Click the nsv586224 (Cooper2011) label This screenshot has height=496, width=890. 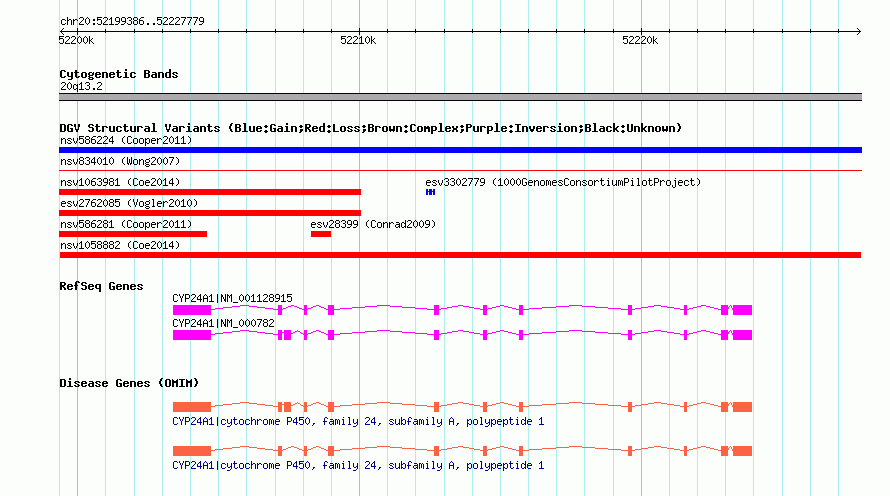126,140
